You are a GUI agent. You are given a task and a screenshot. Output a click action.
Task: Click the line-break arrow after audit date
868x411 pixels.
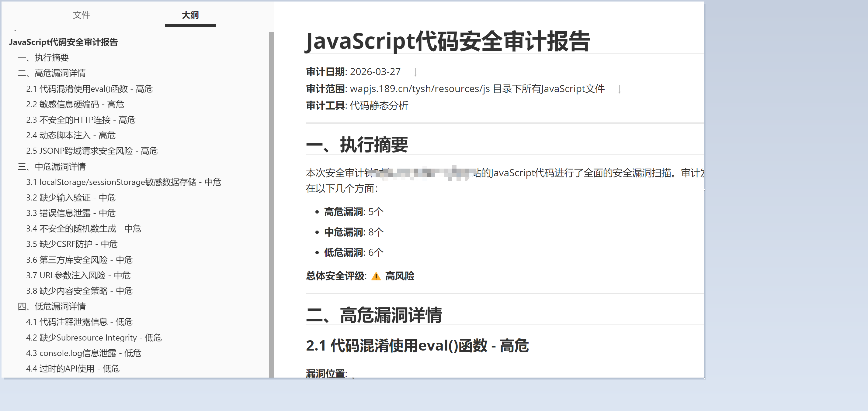(415, 72)
